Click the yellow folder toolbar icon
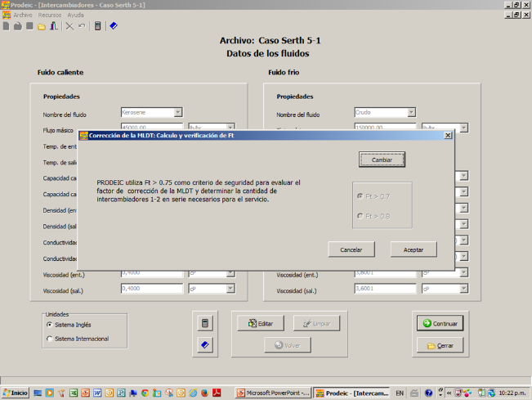Image resolution: width=532 pixels, height=400 pixels. (42, 27)
